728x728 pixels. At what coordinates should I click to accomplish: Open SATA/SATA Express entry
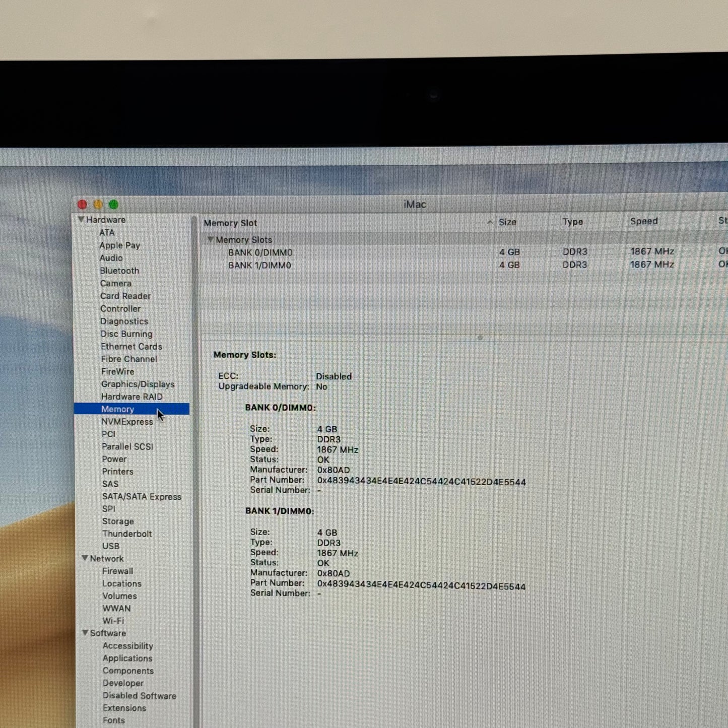tap(142, 496)
